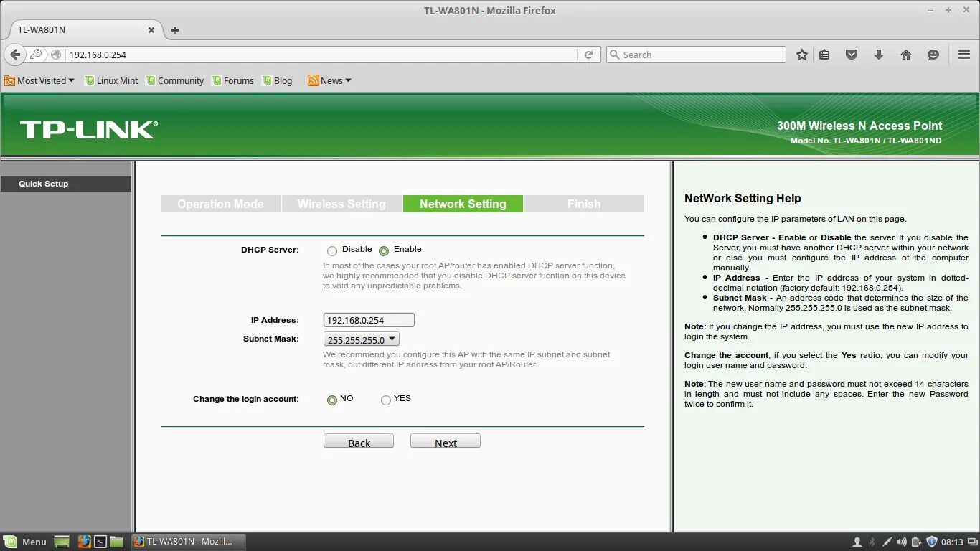
Task: Click the key search icon in address bar
Action: pos(36,55)
